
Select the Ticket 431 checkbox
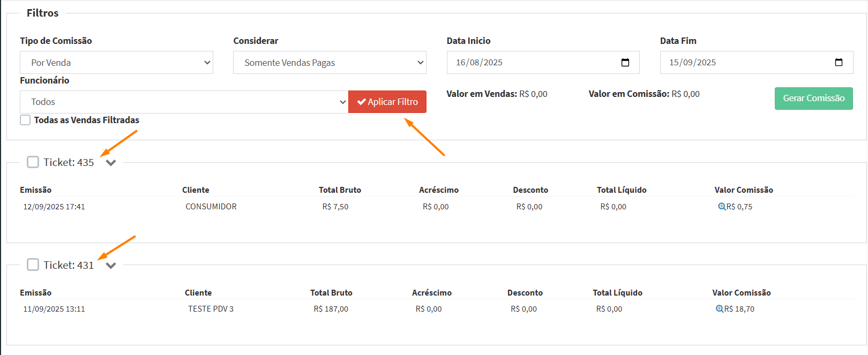[33, 265]
